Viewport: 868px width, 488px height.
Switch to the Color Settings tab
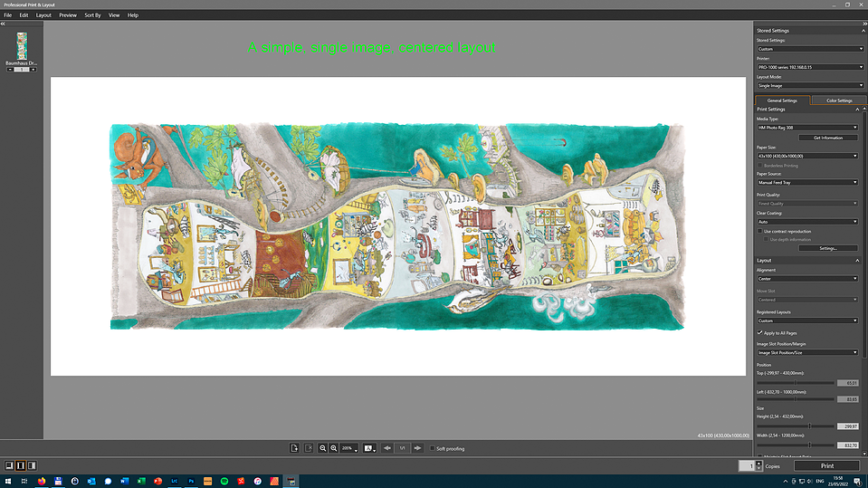click(839, 100)
